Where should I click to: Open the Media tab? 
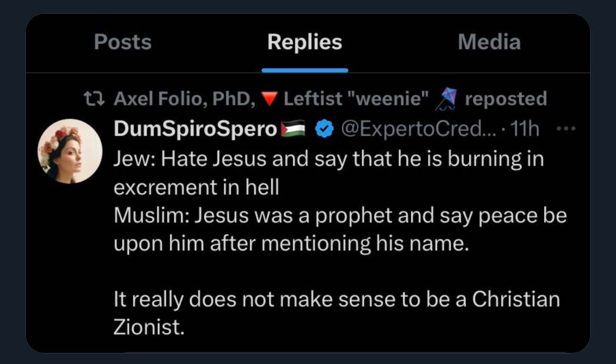pos(489,43)
